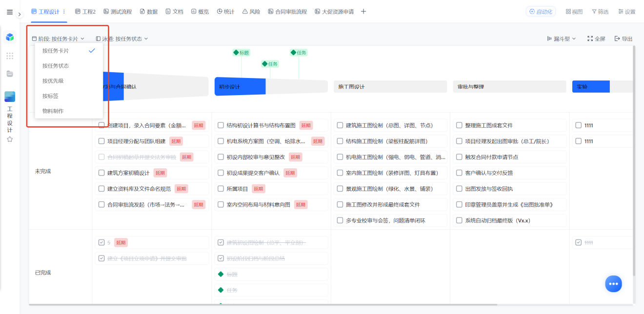Screen dimensions: 644x314
Task: Add a new tab with plus icon
Action: [x=363, y=11]
